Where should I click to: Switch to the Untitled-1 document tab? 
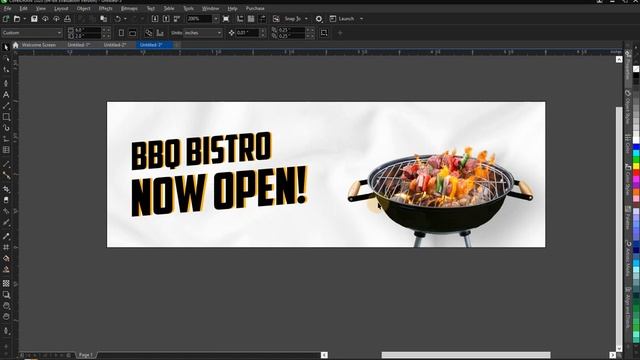(x=78, y=45)
